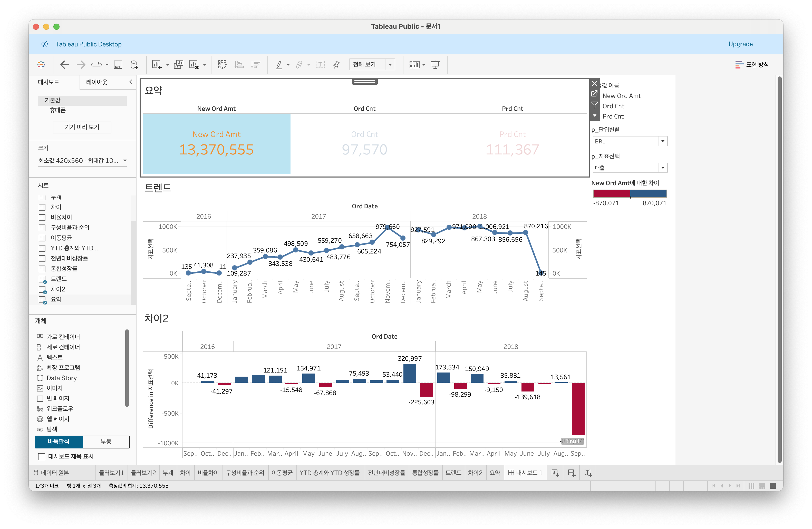The image size is (812, 529).
Task: Click the 기기 미리 보기 button
Action: point(82,127)
